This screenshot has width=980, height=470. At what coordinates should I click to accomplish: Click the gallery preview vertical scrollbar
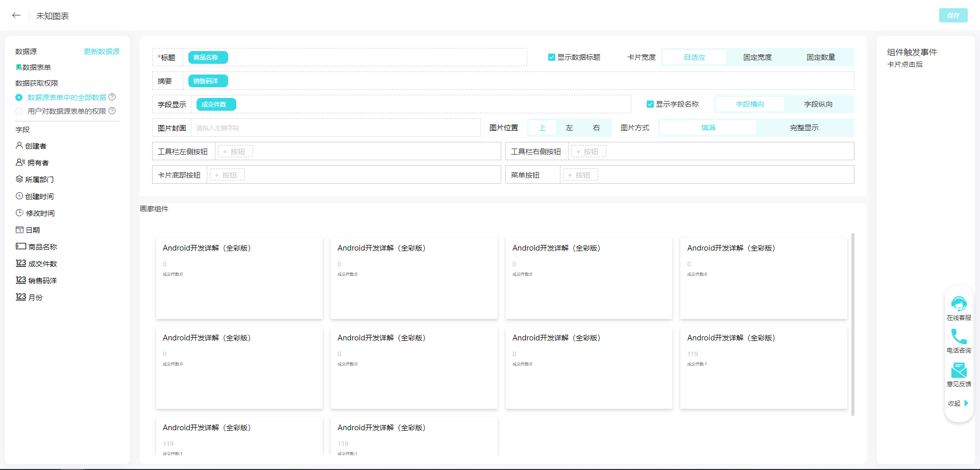point(852,325)
